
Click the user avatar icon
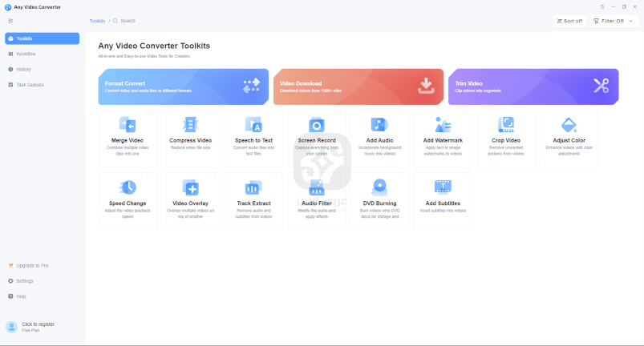click(11, 327)
